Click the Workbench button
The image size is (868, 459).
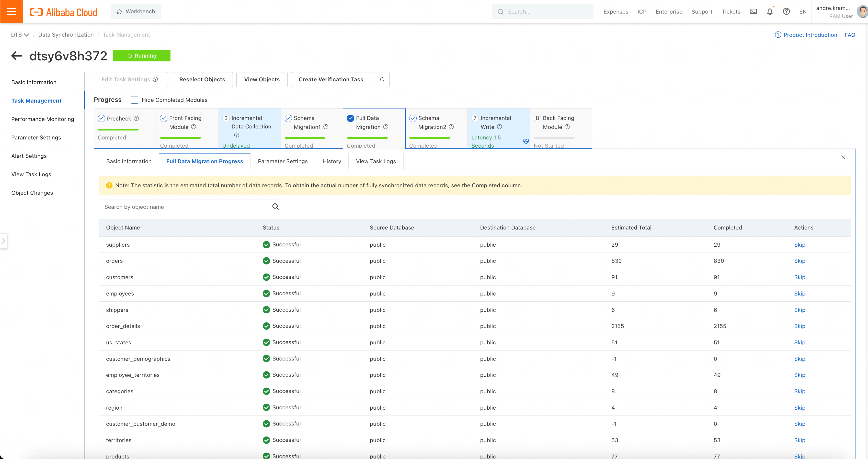coord(136,12)
